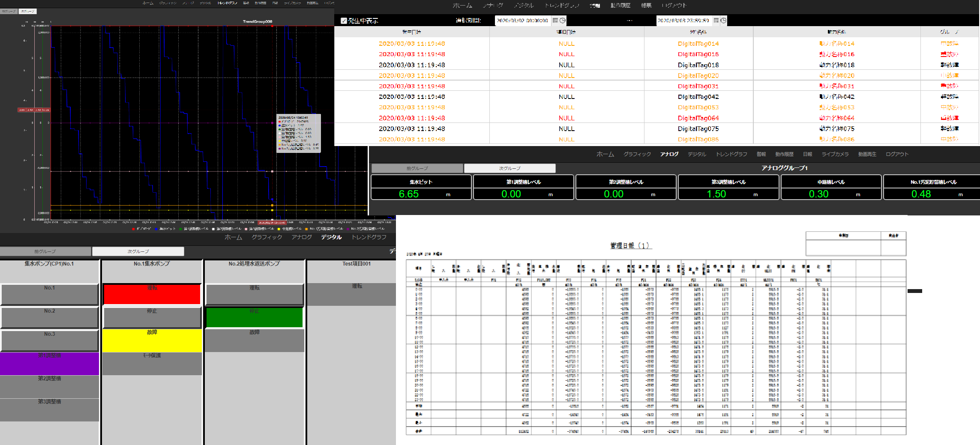The image size is (980, 445).
Task: Click 前グループ in the digital panel
Action: [x=45, y=251]
